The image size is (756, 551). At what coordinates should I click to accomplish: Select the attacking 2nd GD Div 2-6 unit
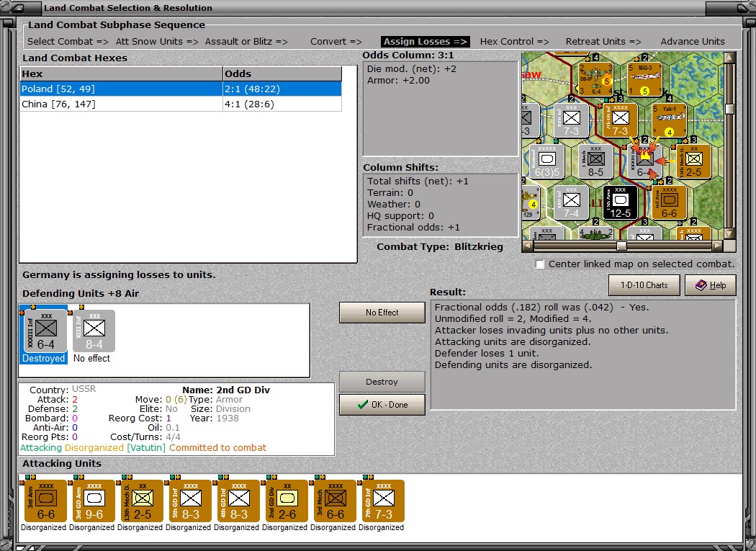(x=287, y=501)
